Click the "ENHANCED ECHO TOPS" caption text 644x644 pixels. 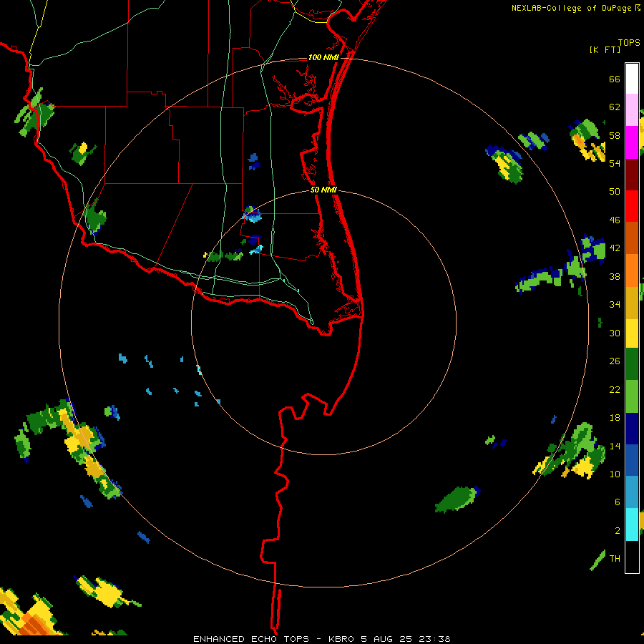251,639
